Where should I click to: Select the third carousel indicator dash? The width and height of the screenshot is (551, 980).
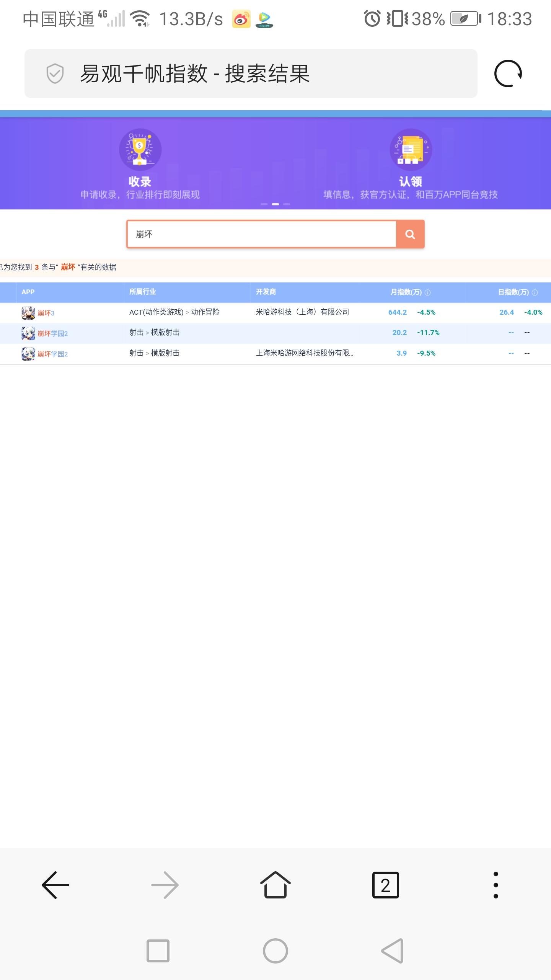pos(287,204)
